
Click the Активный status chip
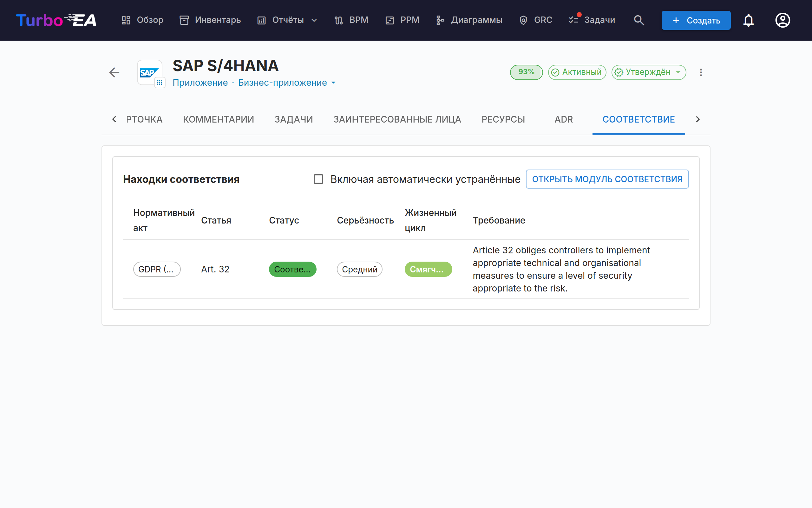577,72
